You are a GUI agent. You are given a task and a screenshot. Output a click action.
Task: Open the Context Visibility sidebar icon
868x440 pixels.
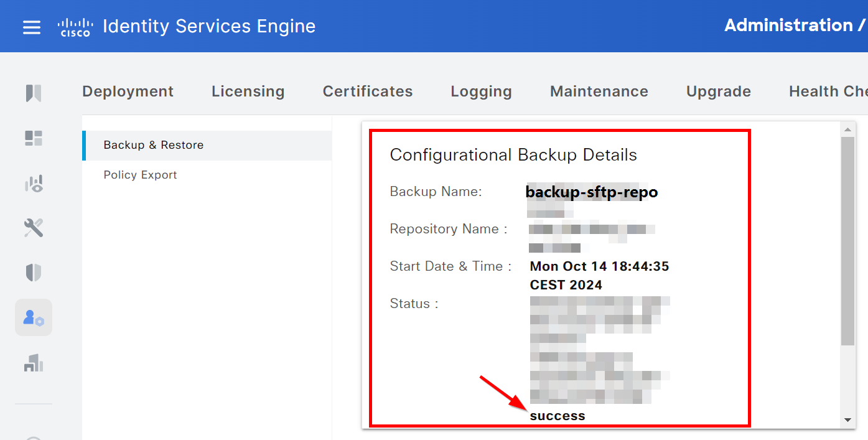(34, 184)
